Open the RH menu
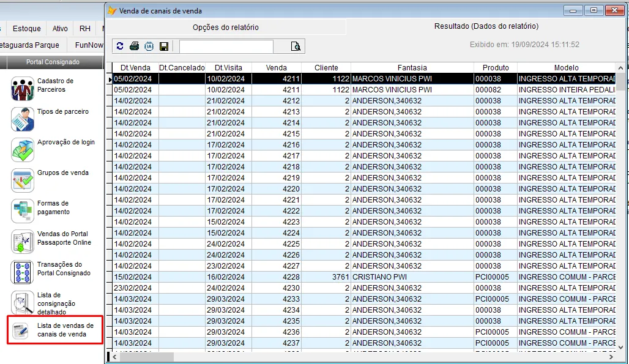Viewport: 629px width, 364px height. tap(84, 29)
